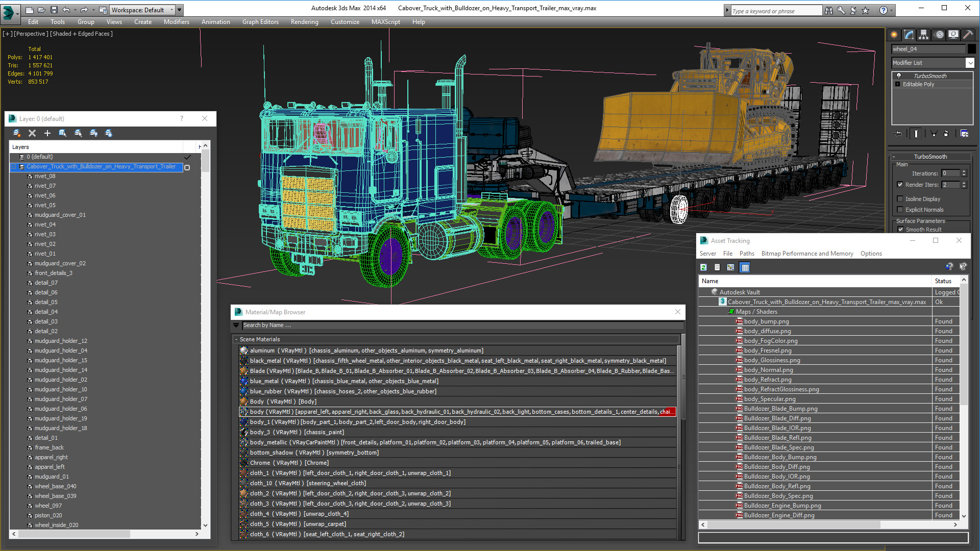Click the Layers column header
980x551 pixels.
[x=97, y=147]
